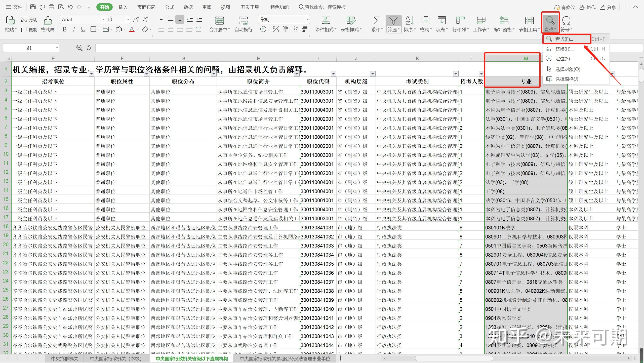Viewport: 644px width, 363px height.
Task: Toggle middle vertical alignment
Action: 170,19
